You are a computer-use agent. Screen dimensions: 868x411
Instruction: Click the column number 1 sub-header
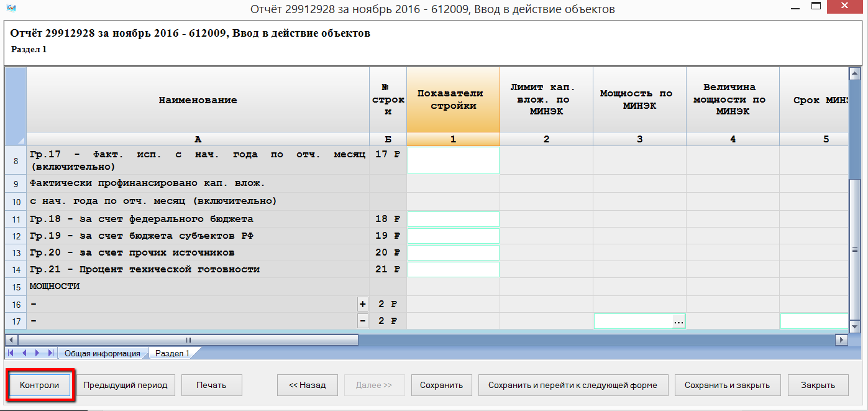454,139
